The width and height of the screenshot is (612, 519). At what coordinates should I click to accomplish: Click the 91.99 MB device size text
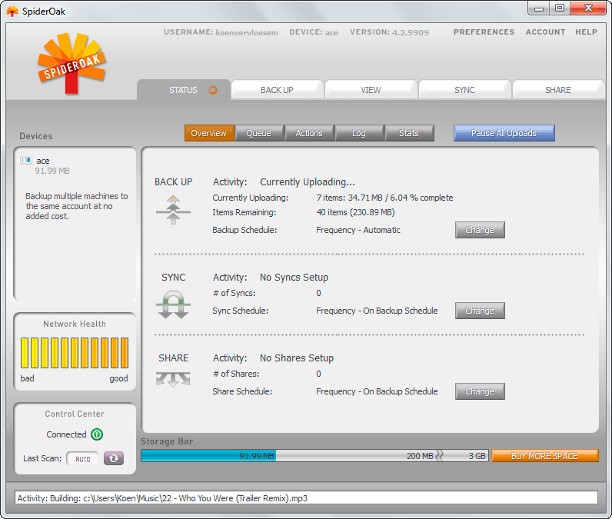pyautogui.click(x=52, y=171)
